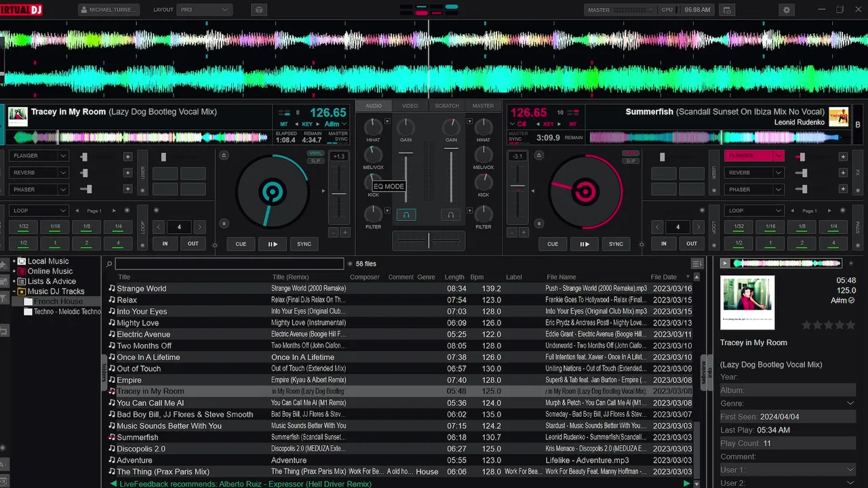The width and height of the screenshot is (868, 488).
Task: Open the recording/calendar icon near the clock
Action: tap(727, 10)
